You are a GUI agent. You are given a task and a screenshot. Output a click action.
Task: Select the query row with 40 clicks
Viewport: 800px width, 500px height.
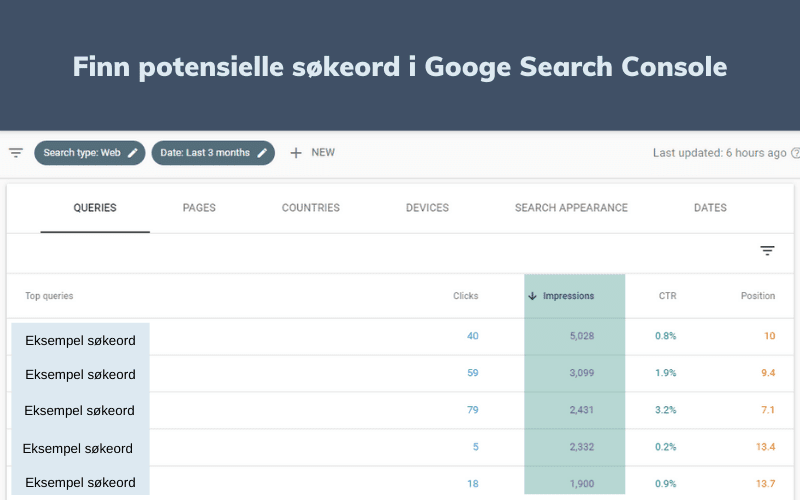point(400,336)
